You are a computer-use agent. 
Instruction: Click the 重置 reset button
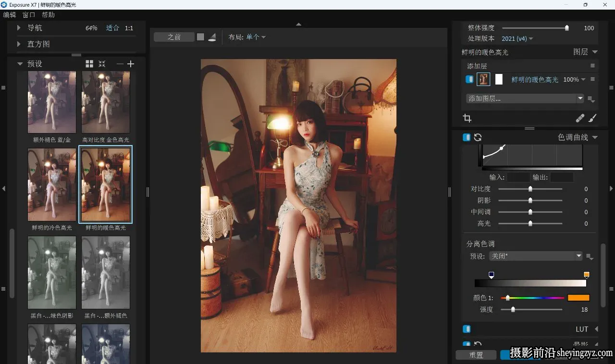(x=476, y=355)
